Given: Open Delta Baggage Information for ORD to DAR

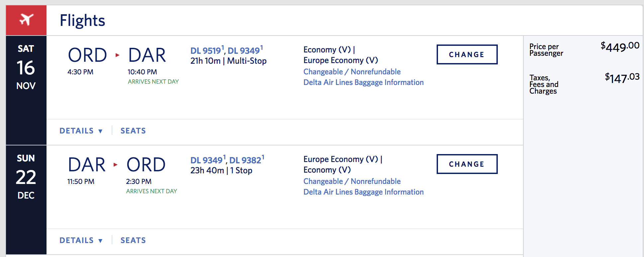Looking at the screenshot, I should coord(363,82).
